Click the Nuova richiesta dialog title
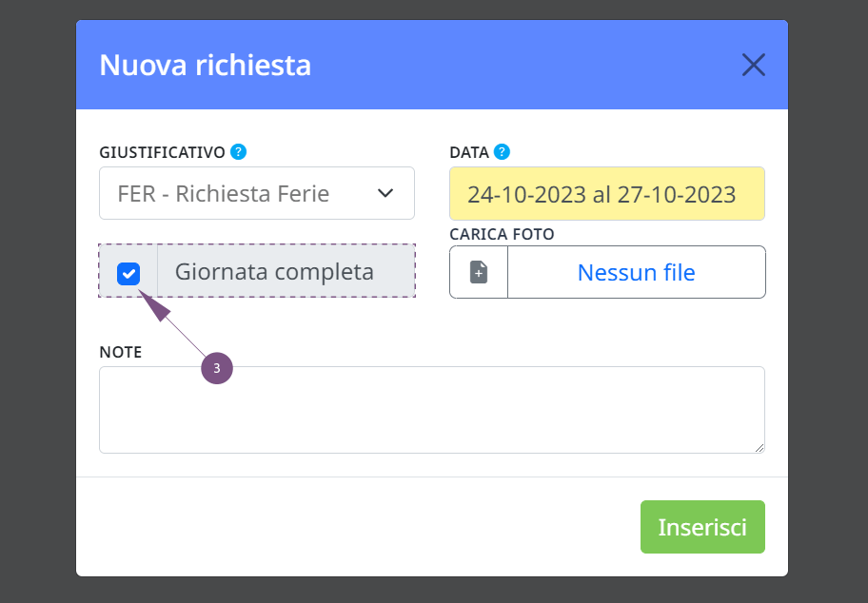The width and height of the screenshot is (868, 603). (x=205, y=65)
